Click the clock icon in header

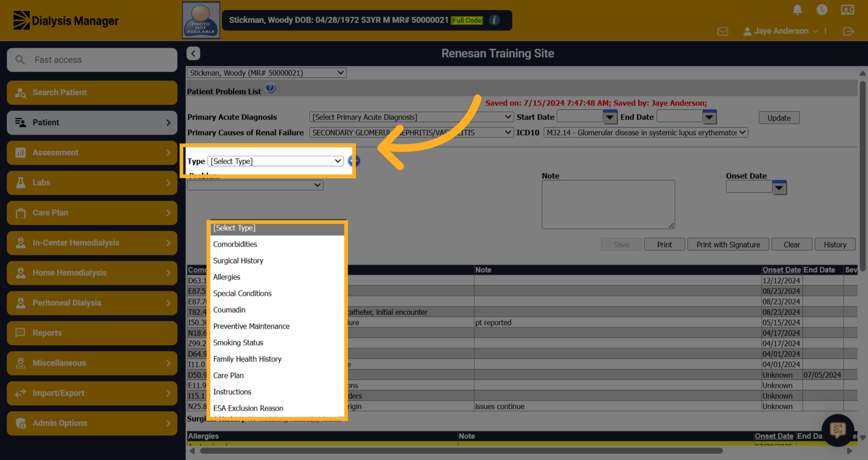coord(822,10)
